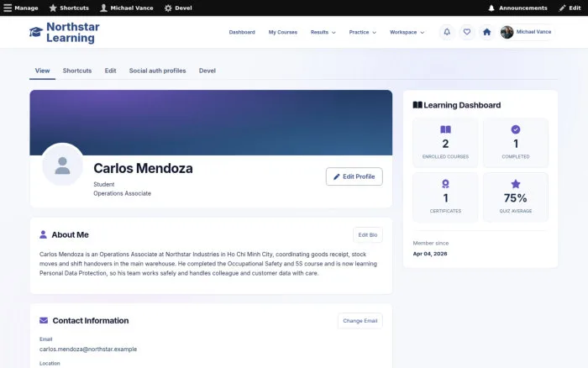Click the Quiz Average star icon
588x368 pixels.
[516, 184]
